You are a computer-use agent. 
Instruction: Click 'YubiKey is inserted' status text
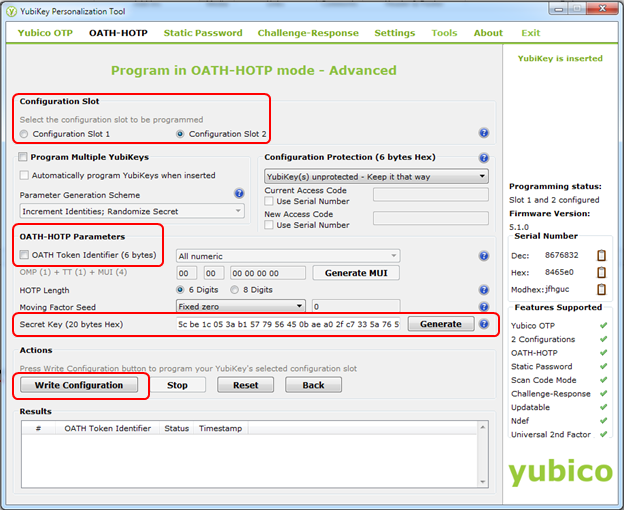[x=560, y=58]
